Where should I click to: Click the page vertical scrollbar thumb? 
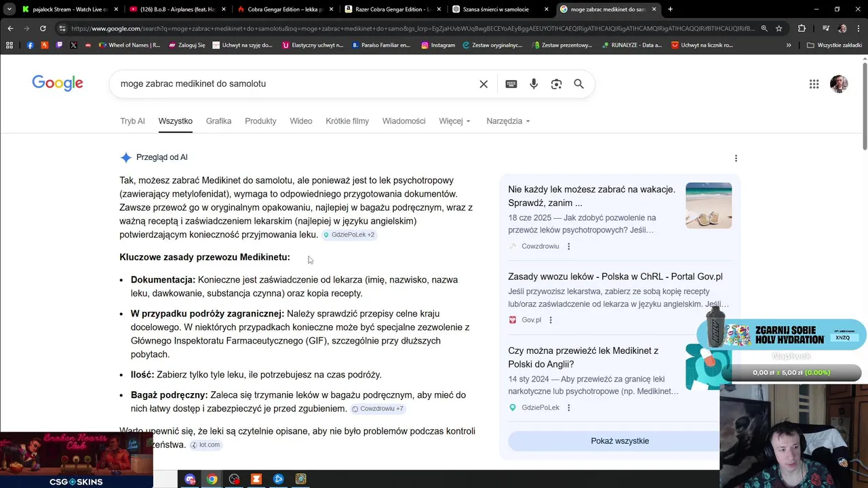(x=865, y=106)
